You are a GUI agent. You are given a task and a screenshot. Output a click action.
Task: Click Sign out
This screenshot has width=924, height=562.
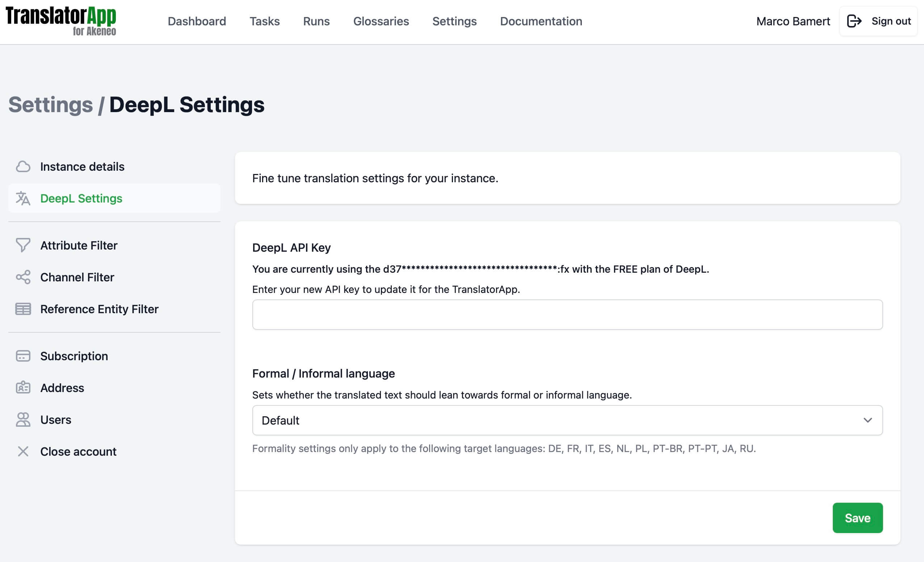[x=891, y=21]
